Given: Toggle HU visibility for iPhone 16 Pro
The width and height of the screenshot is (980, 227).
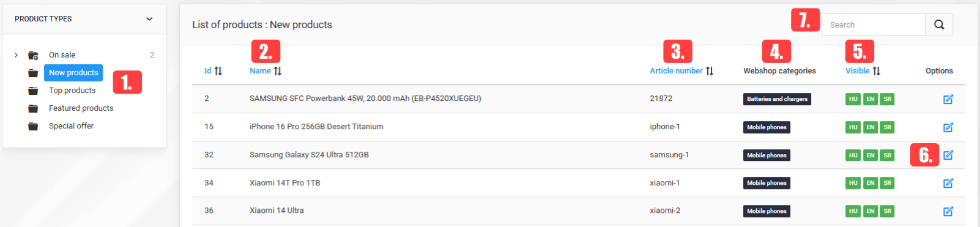Looking at the screenshot, I should pyautogui.click(x=853, y=127).
